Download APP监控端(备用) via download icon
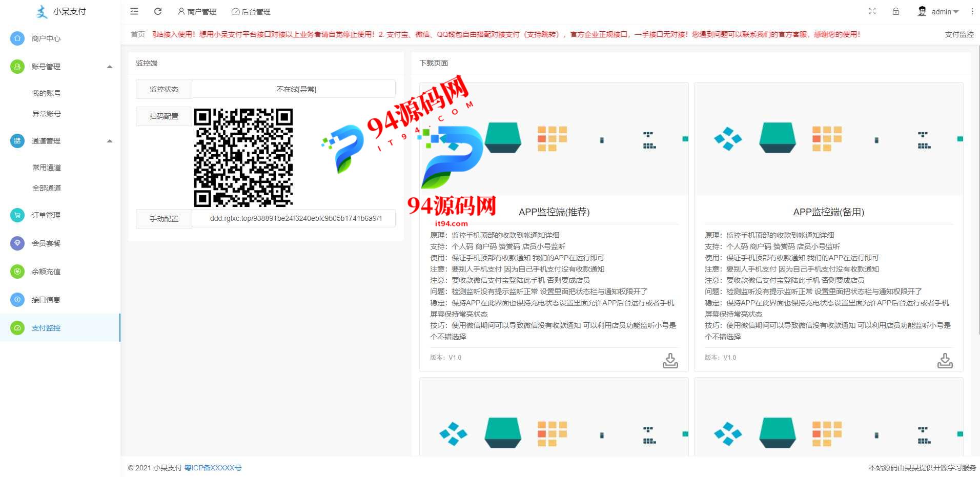Screen dimensions: 980x477 (x=945, y=360)
